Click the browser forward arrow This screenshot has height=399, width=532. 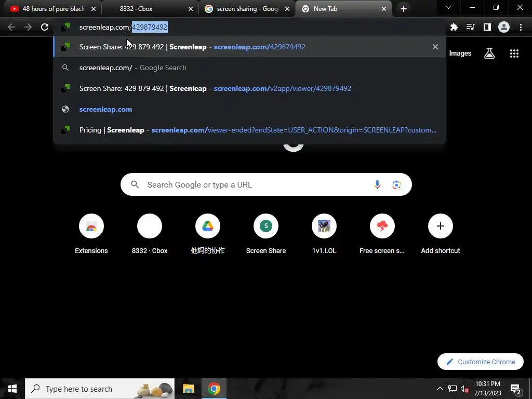28,27
